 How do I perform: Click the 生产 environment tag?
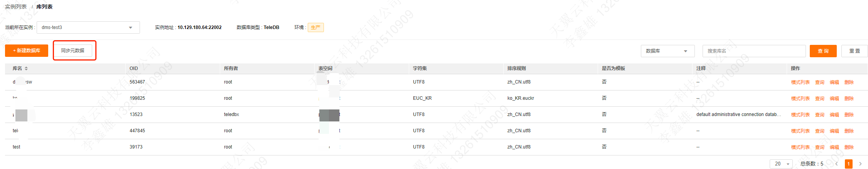[x=315, y=27]
